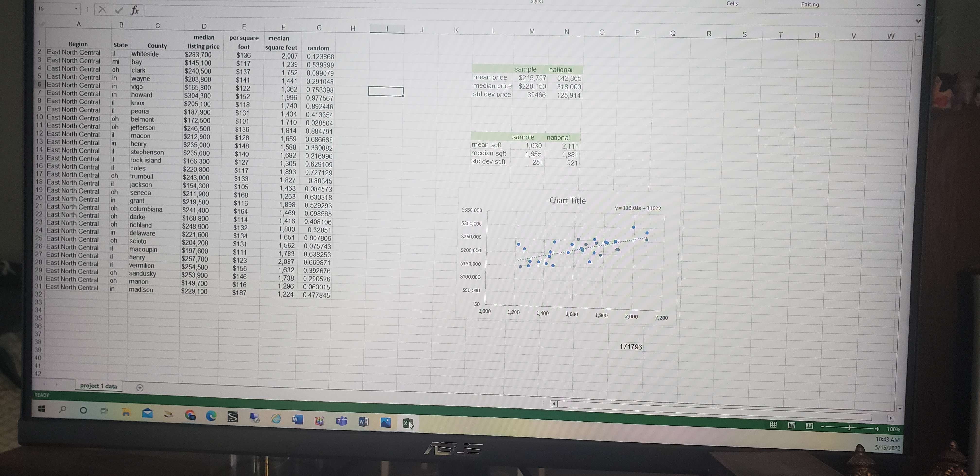The height and width of the screenshot is (476, 980).
Task: Switch to Normal grid view icon
Action: [x=773, y=425]
